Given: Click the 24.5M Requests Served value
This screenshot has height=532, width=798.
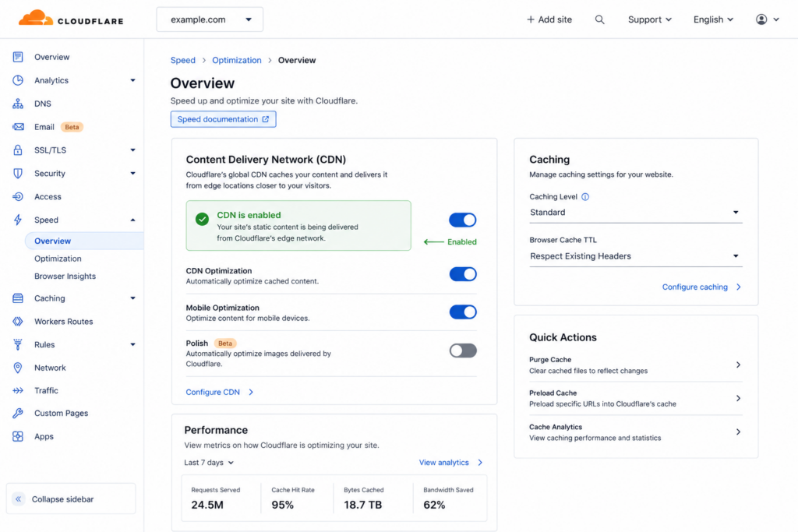Looking at the screenshot, I should tap(207, 505).
